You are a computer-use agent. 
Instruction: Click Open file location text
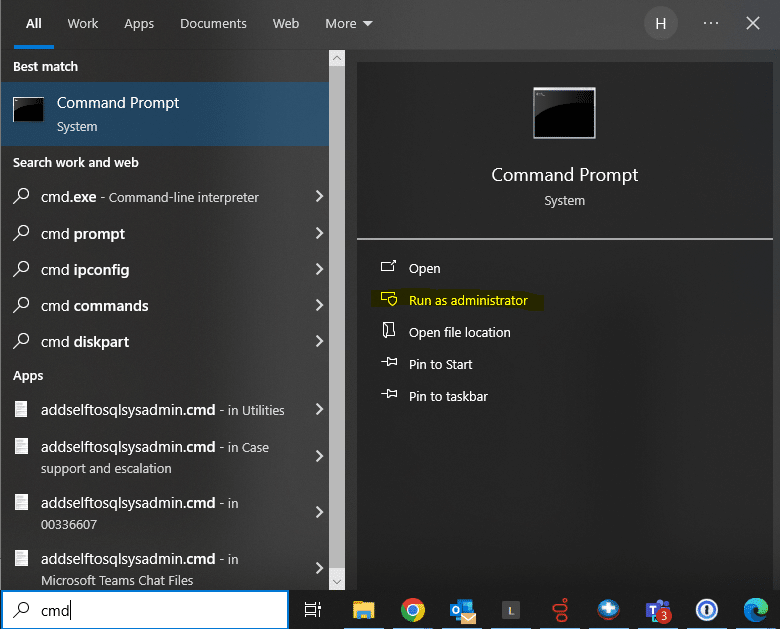(460, 332)
